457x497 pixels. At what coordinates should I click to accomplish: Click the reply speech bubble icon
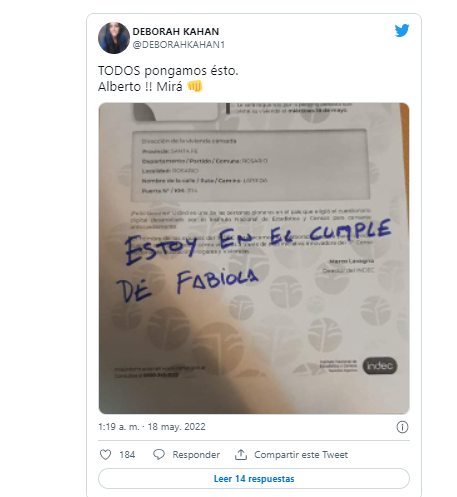tap(159, 455)
